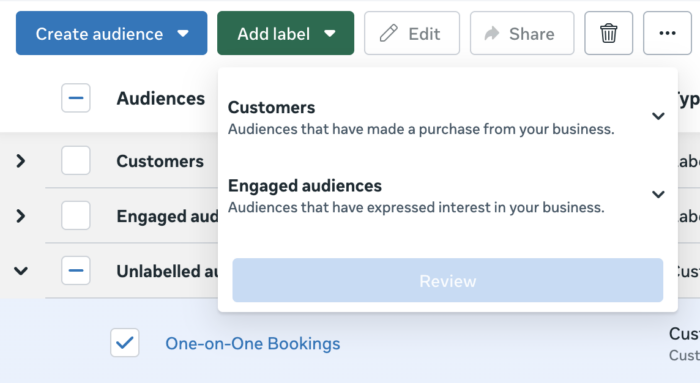The height and width of the screenshot is (383, 700).
Task: Select Engaged audiences label heading in panel
Action: coord(305,186)
